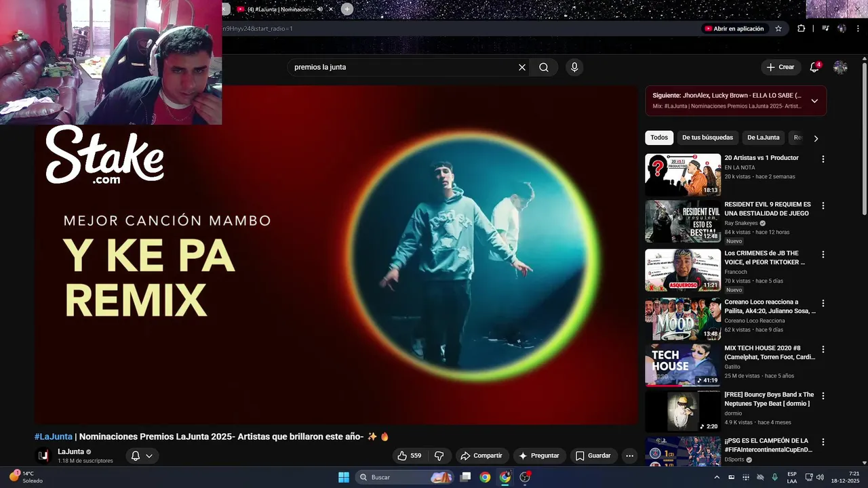
Task: Select the De LaJunta chip
Action: [764, 138]
